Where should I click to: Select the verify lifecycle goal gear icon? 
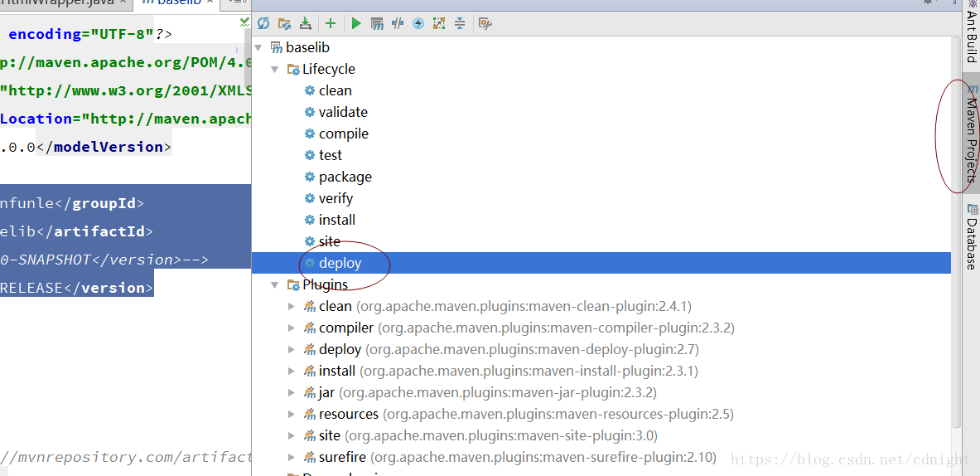point(309,198)
